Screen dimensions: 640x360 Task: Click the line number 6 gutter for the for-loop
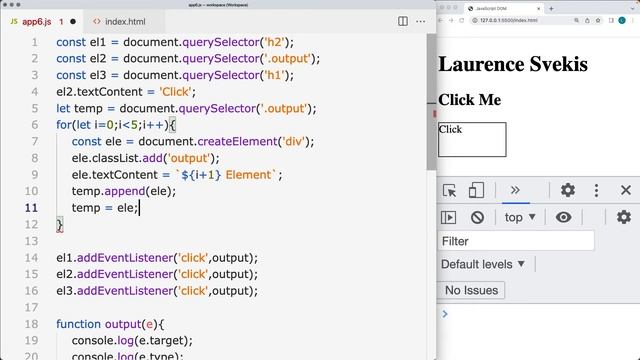[35, 125]
